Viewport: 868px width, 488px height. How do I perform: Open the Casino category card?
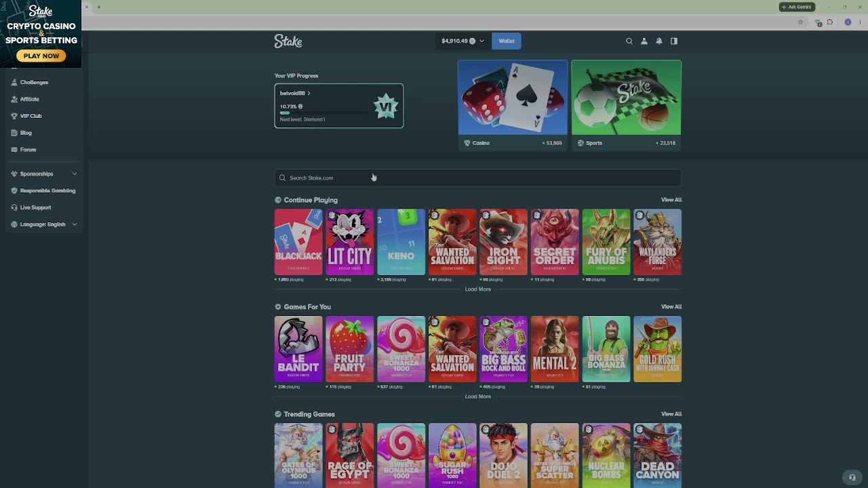pos(513,105)
